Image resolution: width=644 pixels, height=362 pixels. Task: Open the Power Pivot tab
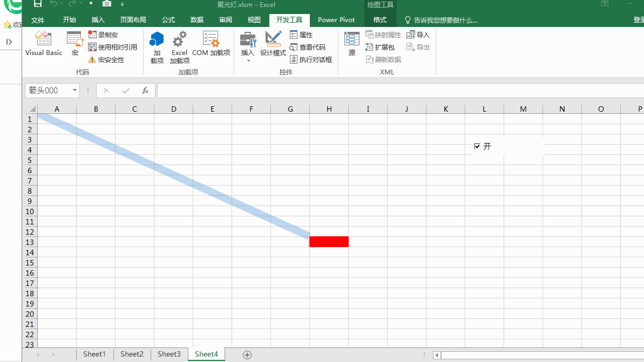[336, 20]
